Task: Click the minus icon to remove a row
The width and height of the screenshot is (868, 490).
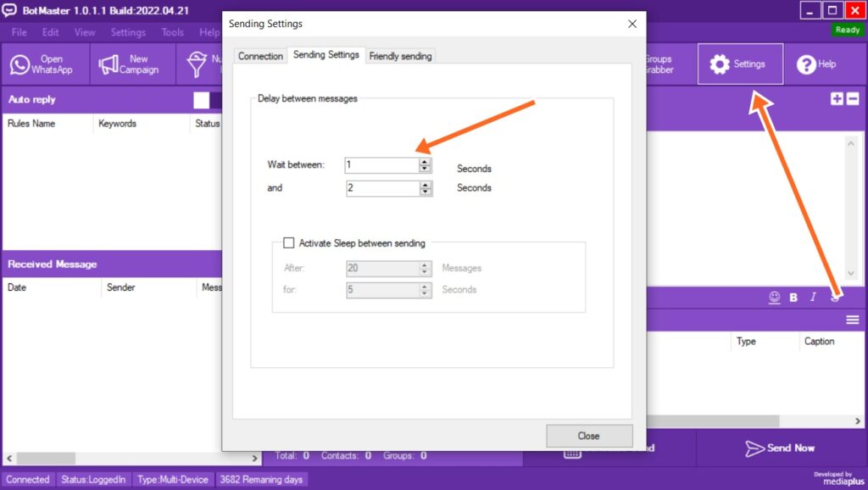Action: point(853,99)
